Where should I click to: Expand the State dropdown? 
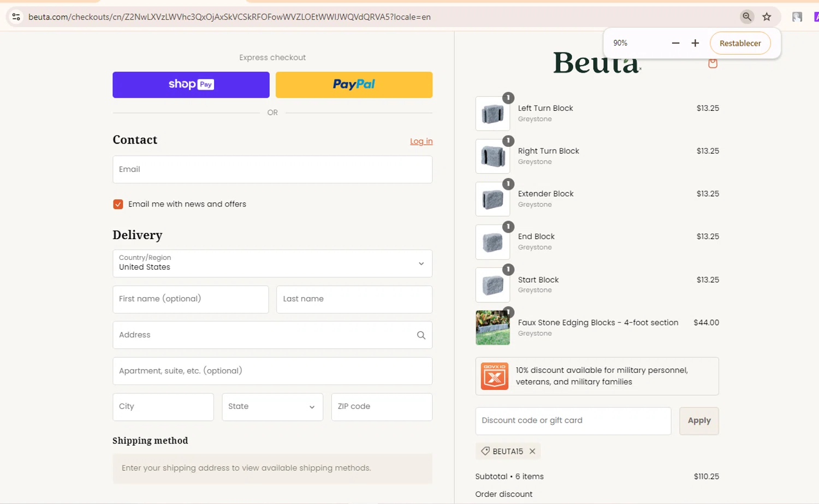[272, 407]
